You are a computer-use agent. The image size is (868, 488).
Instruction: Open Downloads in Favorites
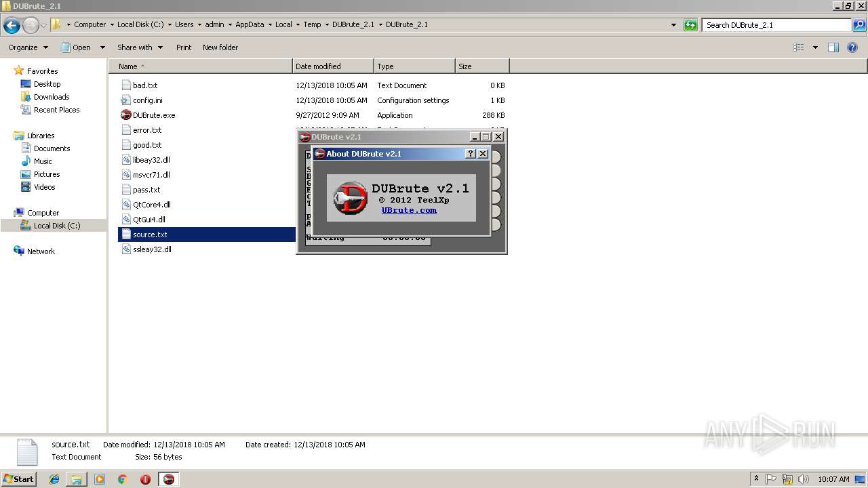(52, 97)
